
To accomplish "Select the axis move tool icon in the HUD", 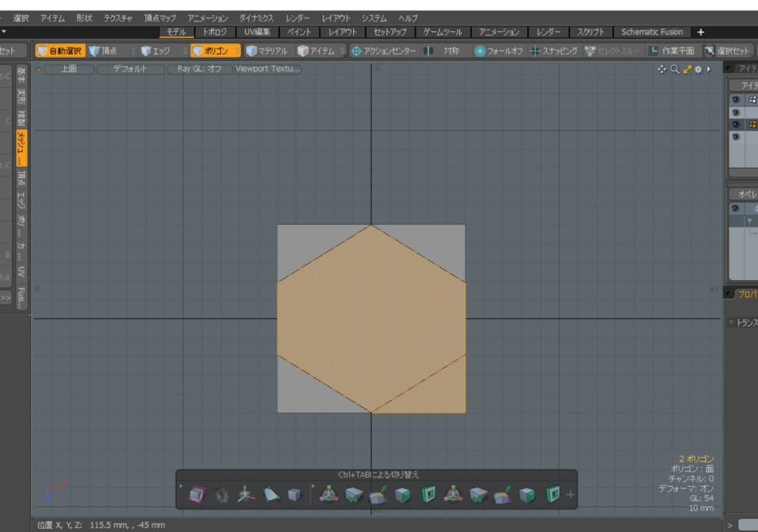I will coord(246,495).
